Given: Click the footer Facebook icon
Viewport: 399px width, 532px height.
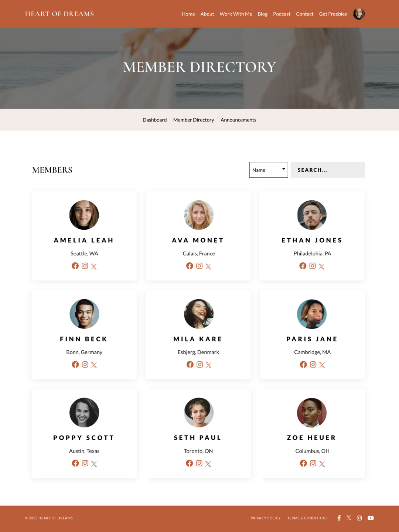Looking at the screenshot, I should tap(339, 518).
